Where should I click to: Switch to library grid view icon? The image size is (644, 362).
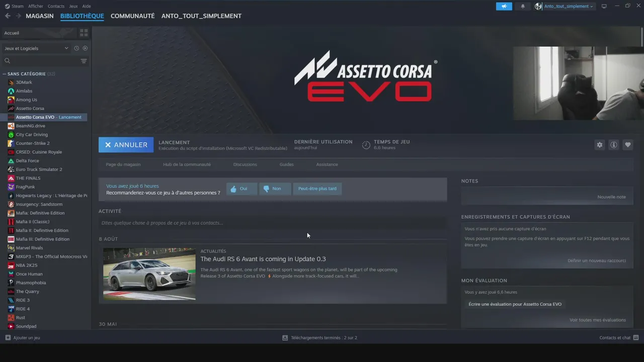coord(84,33)
